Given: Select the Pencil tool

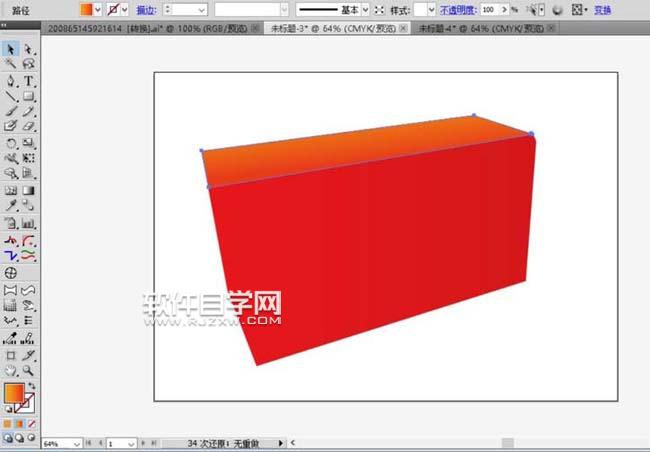Looking at the screenshot, I should [28, 111].
